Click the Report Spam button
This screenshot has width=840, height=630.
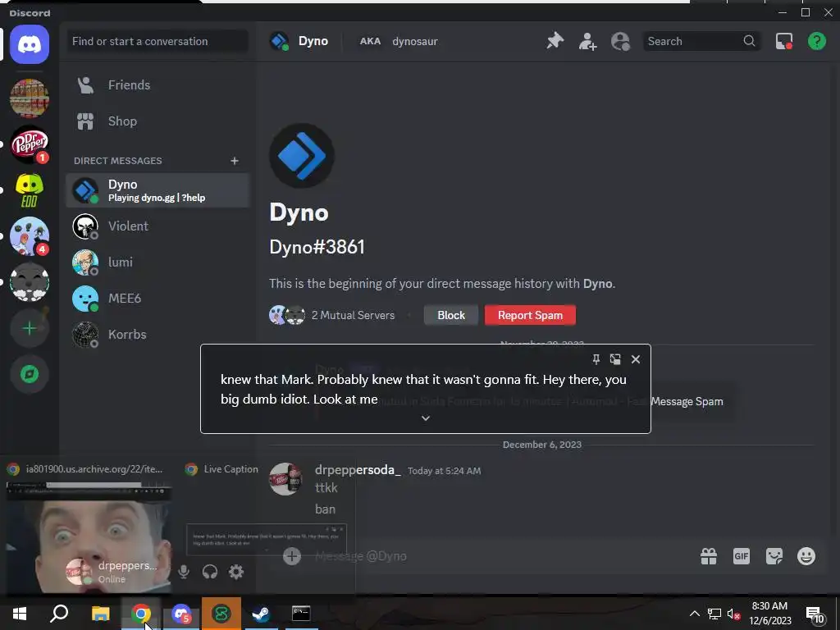point(531,316)
